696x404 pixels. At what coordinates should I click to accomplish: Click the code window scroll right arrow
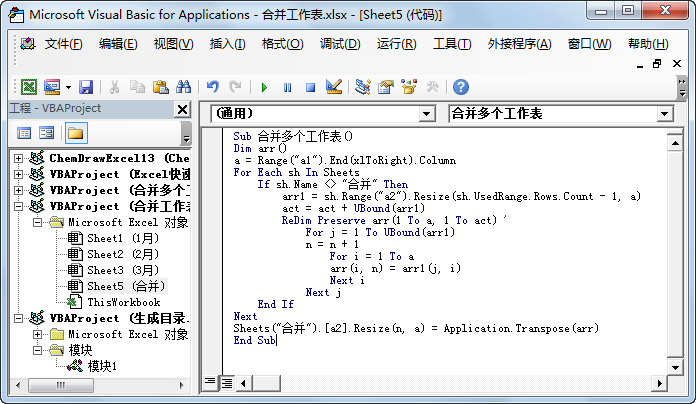tap(659, 383)
